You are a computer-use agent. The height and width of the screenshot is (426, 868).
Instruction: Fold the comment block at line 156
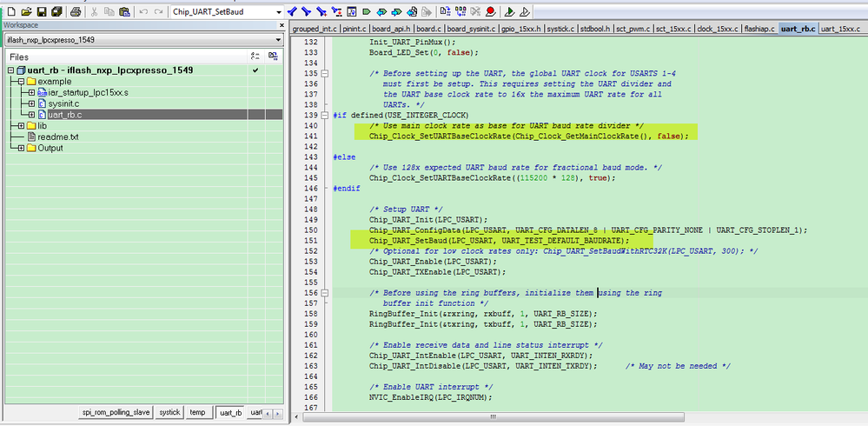[325, 293]
